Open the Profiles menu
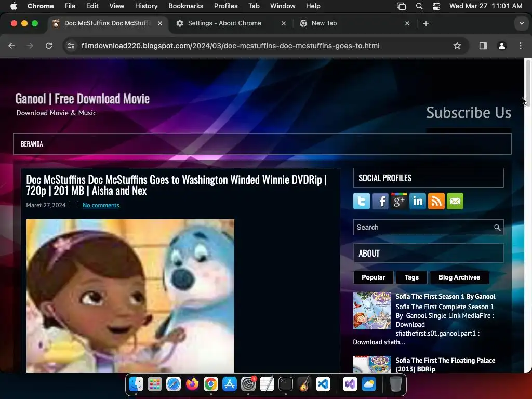Viewport: 532px width, 399px height. 225,6
